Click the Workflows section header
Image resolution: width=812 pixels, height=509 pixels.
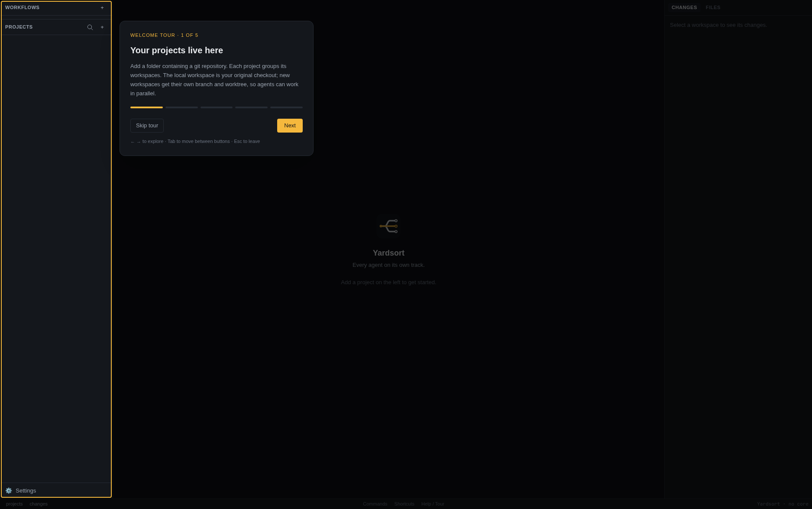pyautogui.click(x=22, y=8)
